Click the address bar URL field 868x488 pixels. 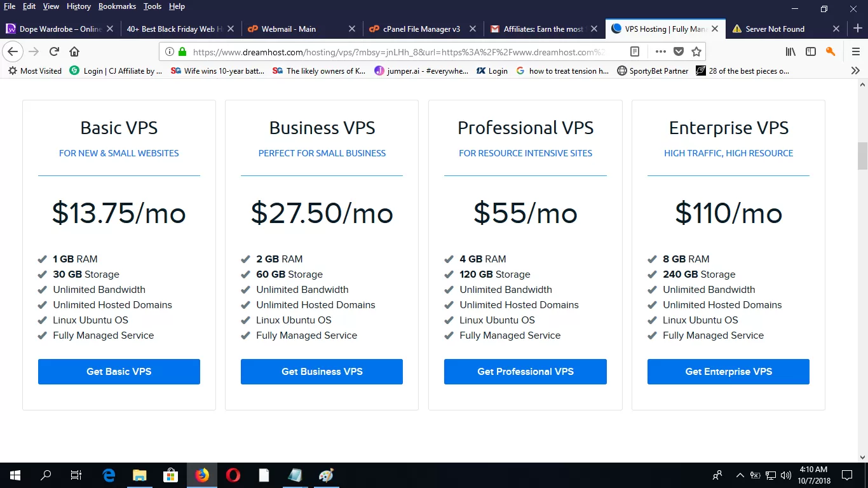pyautogui.click(x=399, y=52)
